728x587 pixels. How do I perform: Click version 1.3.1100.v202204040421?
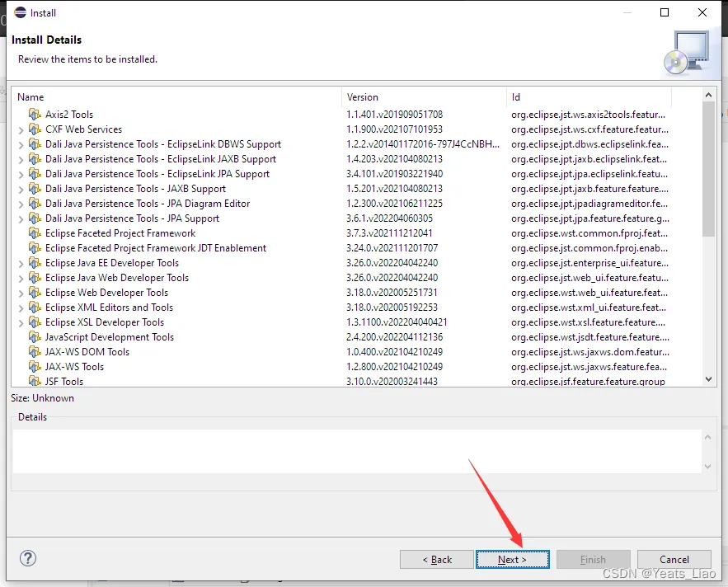click(x=397, y=322)
